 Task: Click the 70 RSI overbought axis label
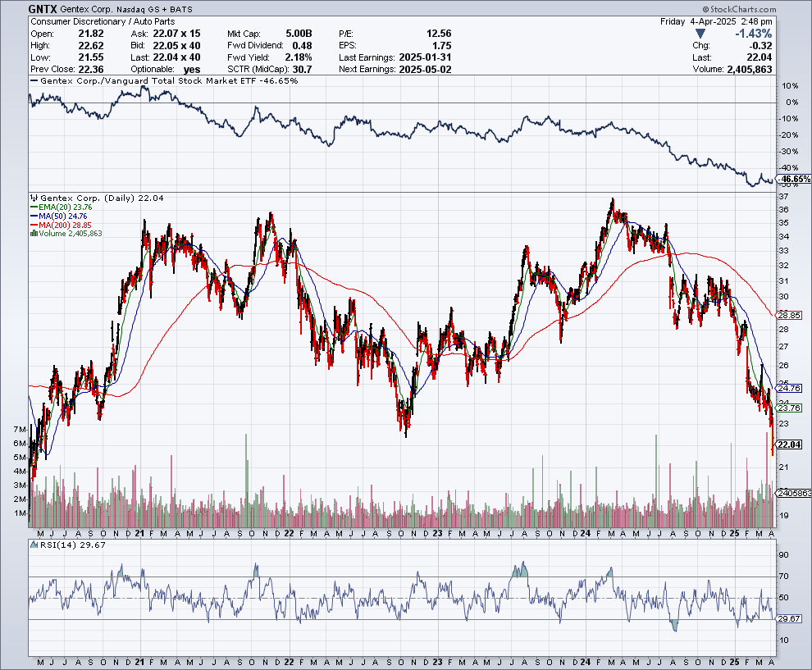(x=783, y=576)
